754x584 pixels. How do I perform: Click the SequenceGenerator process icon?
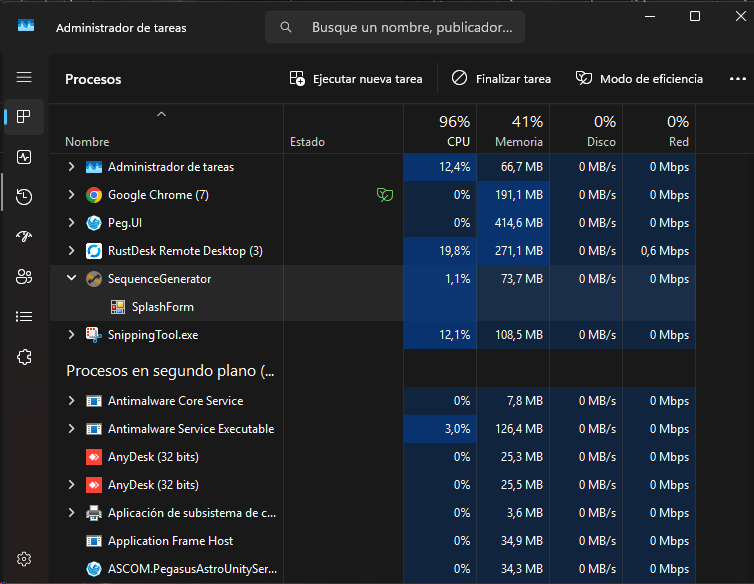pos(94,279)
